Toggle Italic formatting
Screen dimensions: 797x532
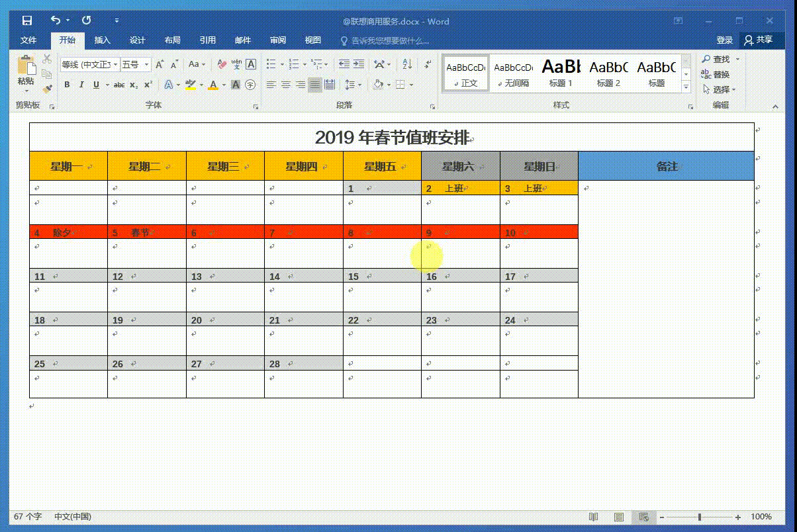[x=81, y=85]
